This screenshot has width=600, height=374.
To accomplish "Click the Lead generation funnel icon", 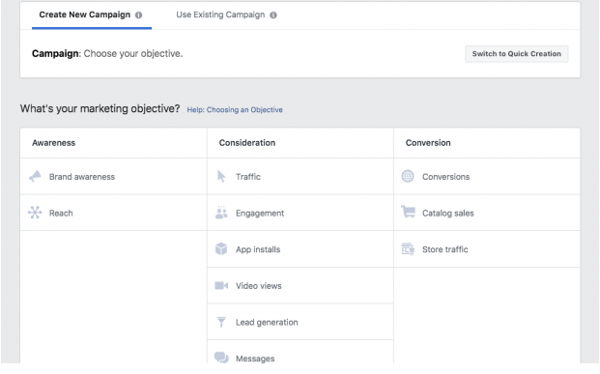I will tap(221, 322).
